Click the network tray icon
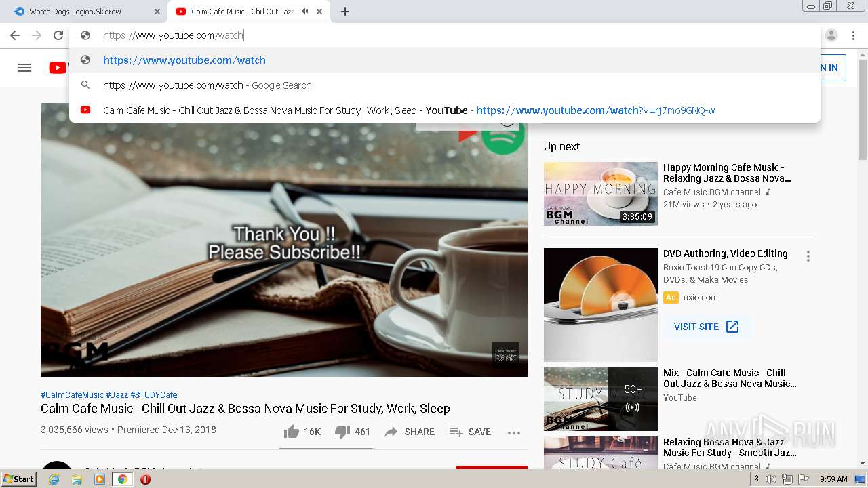 (x=787, y=479)
